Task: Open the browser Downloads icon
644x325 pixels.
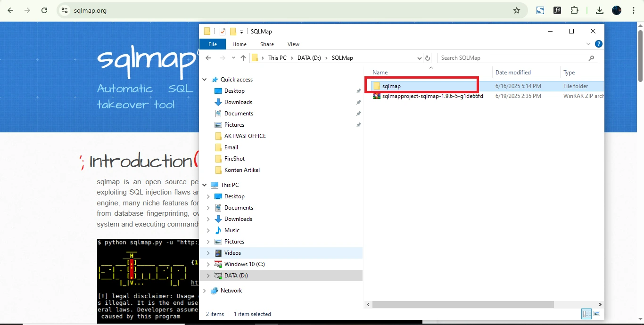Action: tap(600, 10)
